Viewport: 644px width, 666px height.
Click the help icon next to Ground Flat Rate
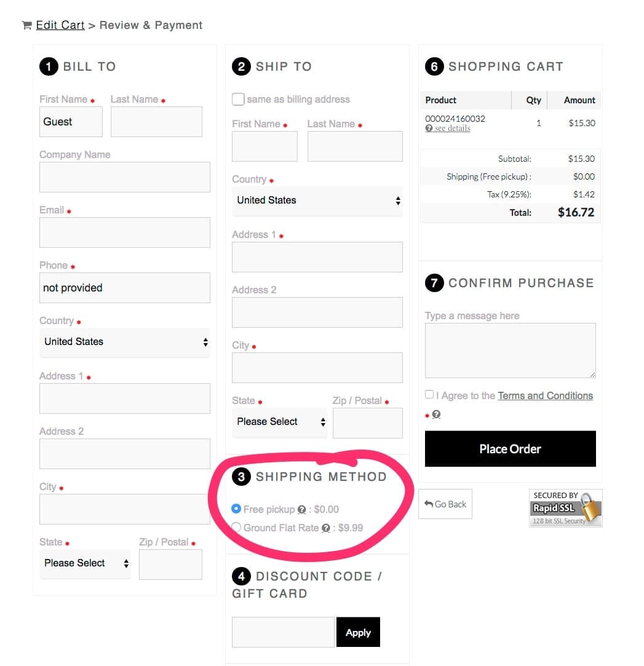[326, 528]
